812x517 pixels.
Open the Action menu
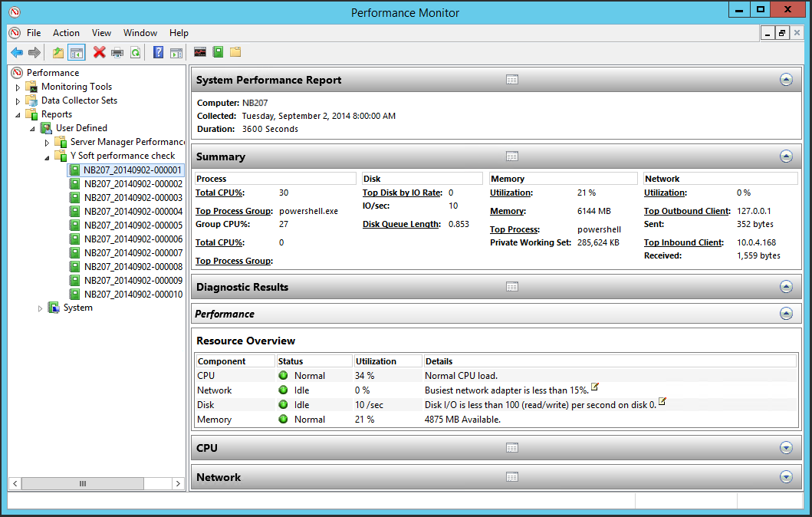coord(66,33)
